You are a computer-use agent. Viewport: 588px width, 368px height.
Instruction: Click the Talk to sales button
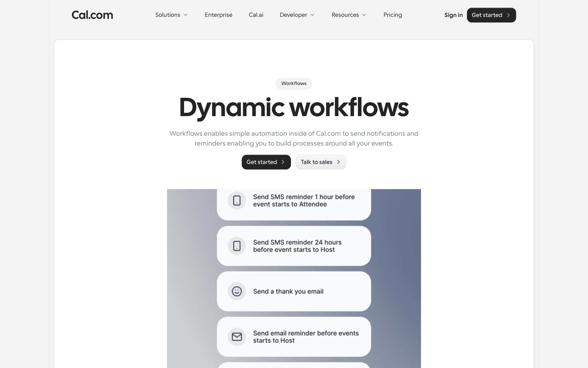[321, 162]
